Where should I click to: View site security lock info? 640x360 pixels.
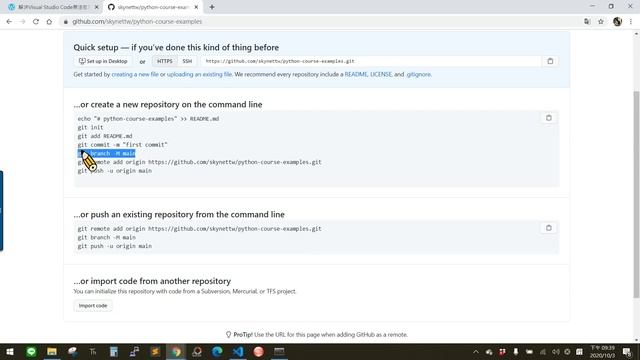(x=65, y=22)
